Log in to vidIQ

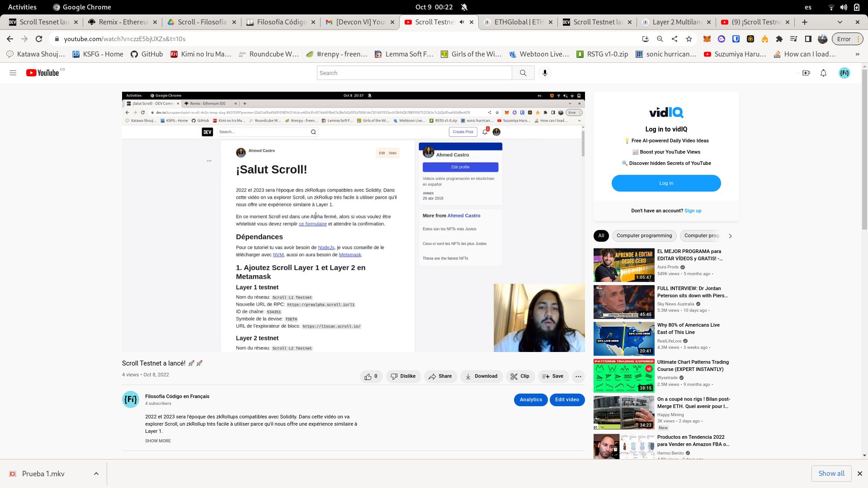pos(666,183)
